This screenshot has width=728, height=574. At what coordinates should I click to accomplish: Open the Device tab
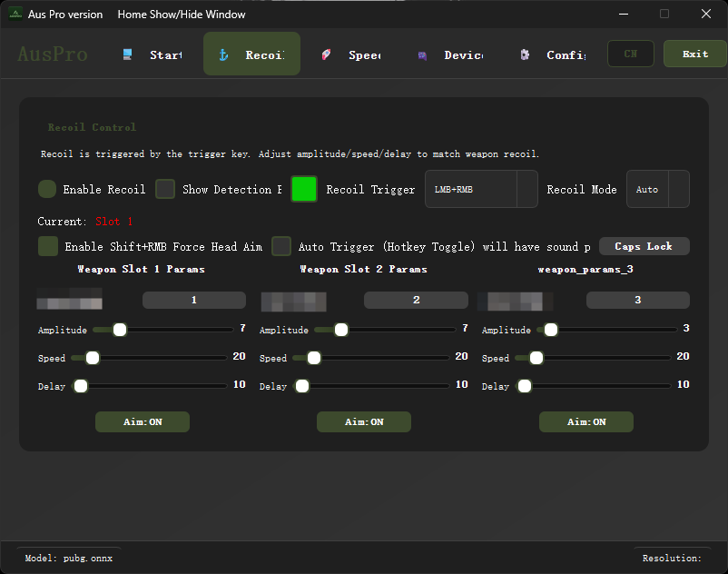coord(450,54)
